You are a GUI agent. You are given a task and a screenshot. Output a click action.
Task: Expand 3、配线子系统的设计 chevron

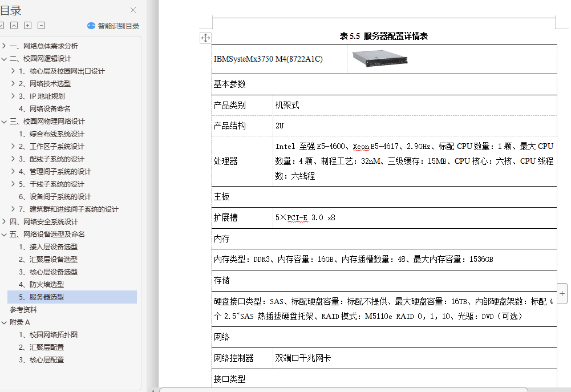[x=13, y=159]
